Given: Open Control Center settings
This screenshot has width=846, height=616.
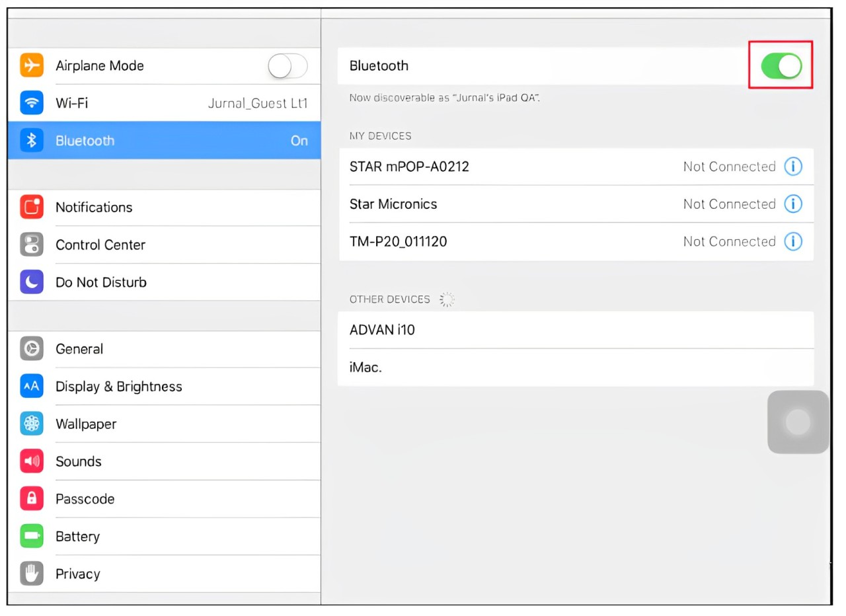Looking at the screenshot, I should tap(164, 245).
